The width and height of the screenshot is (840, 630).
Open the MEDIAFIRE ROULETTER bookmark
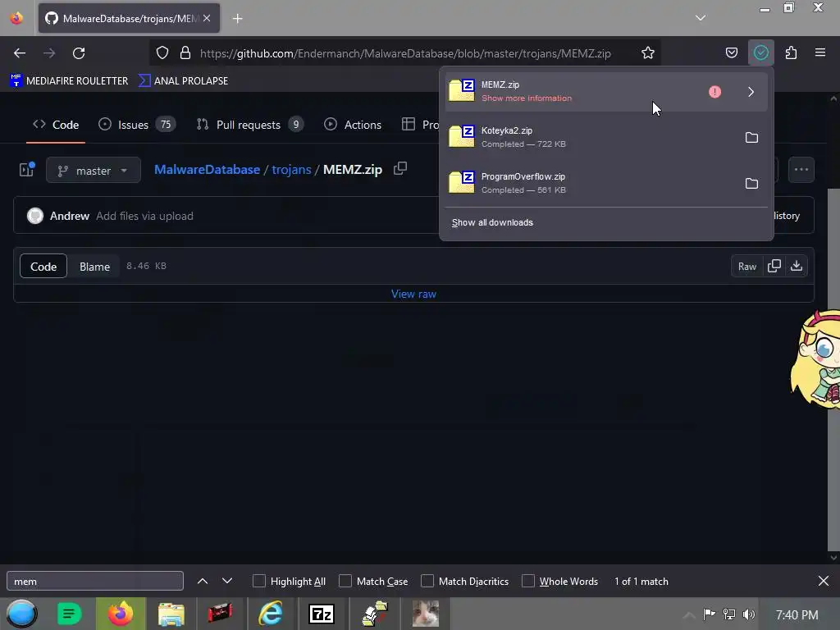pos(69,81)
